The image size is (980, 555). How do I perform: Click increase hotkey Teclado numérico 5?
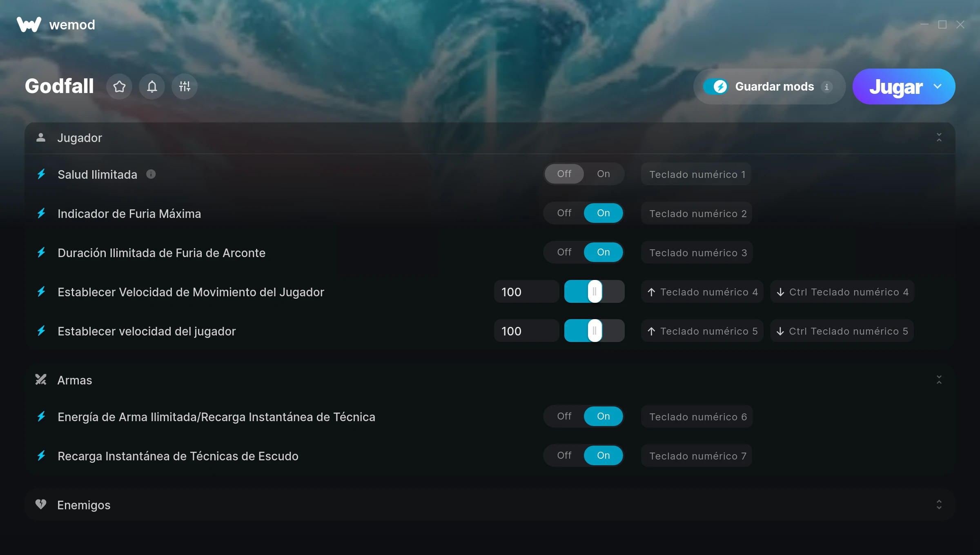[702, 331]
